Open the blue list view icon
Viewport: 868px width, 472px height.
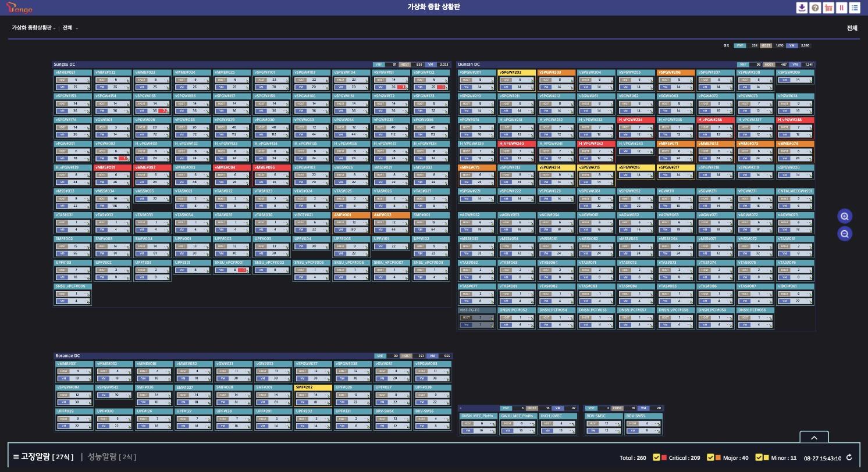855,8
